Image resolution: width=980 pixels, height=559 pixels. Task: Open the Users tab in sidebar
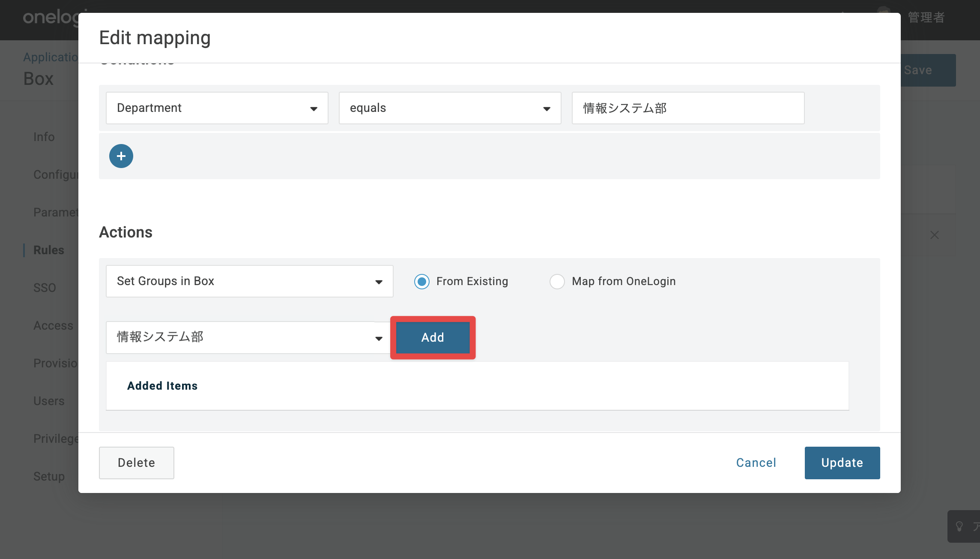coord(49,401)
